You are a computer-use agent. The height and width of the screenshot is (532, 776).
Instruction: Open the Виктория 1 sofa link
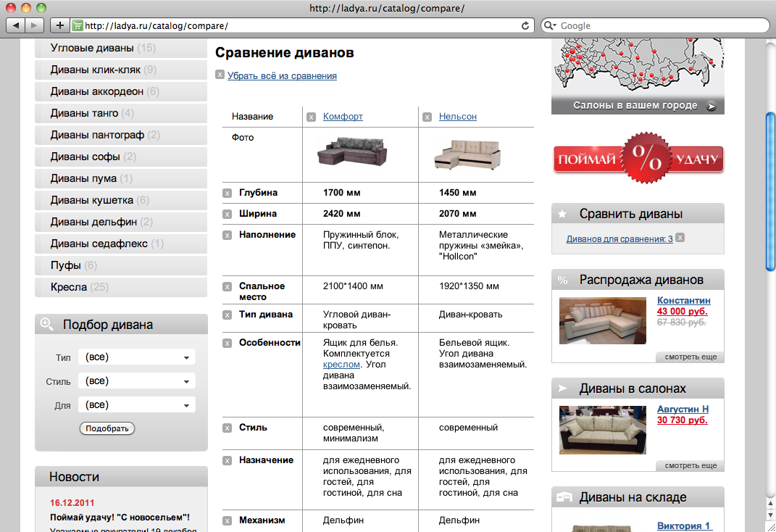click(683, 525)
